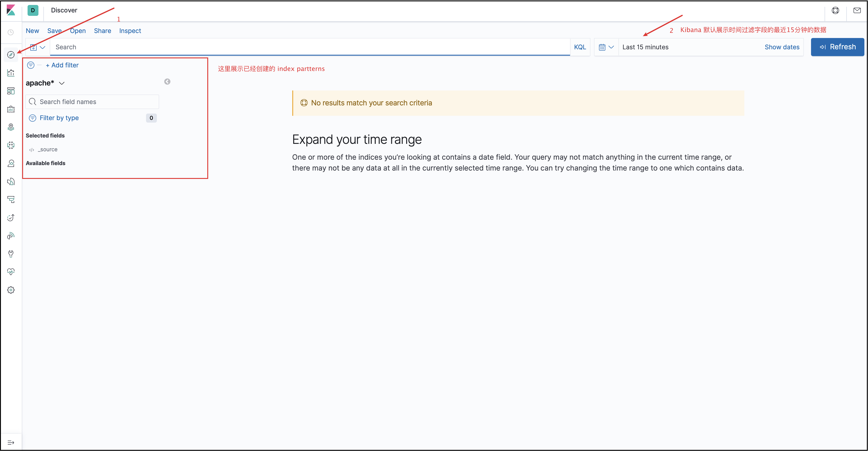Open the Discover compass icon in sidebar
The image size is (868, 451).
(x=11, y=55)
